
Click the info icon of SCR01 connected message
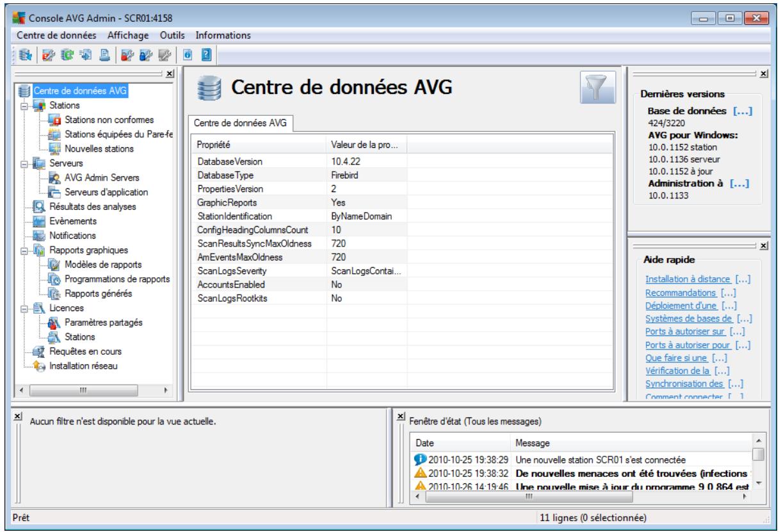[x=419, y=460]
